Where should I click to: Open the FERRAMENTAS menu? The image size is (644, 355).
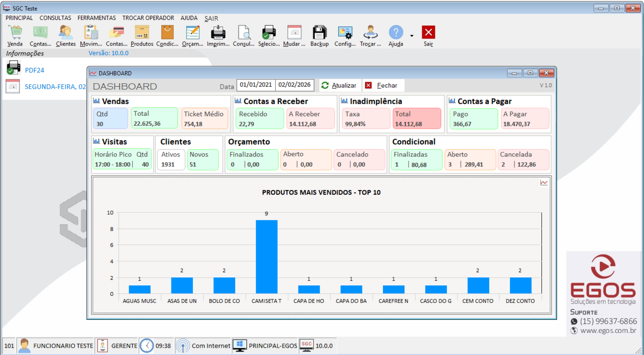97,18
